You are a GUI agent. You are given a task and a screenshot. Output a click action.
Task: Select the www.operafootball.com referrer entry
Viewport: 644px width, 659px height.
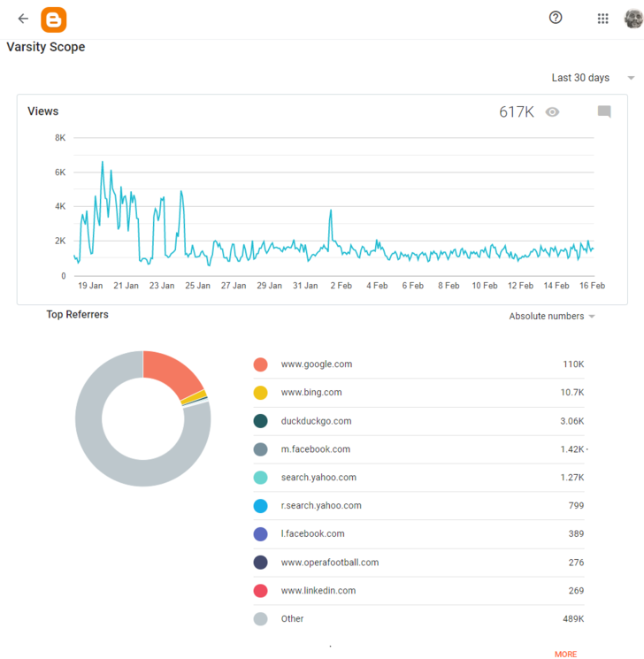coord(418,563)
